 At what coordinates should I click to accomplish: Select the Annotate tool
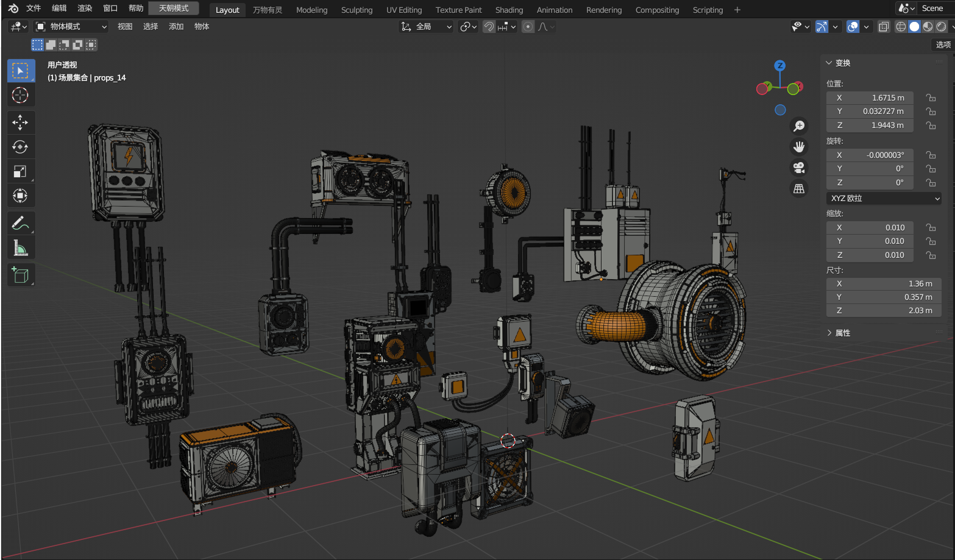21,223
